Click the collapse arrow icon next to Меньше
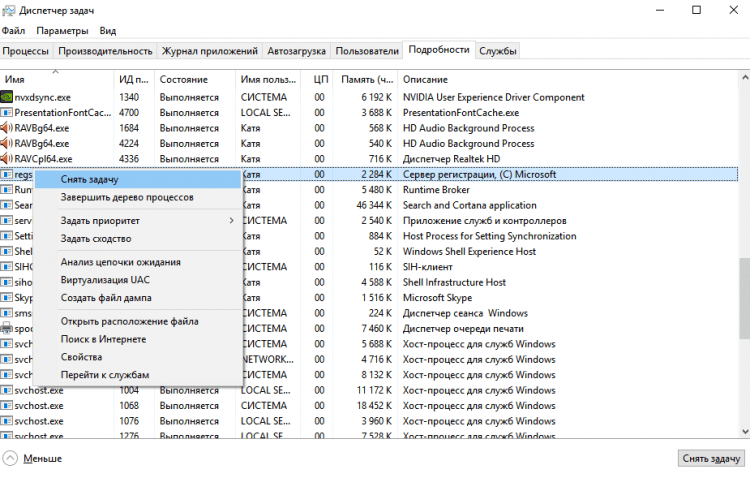Screen dimensions: 750x478 pos(10,458)
